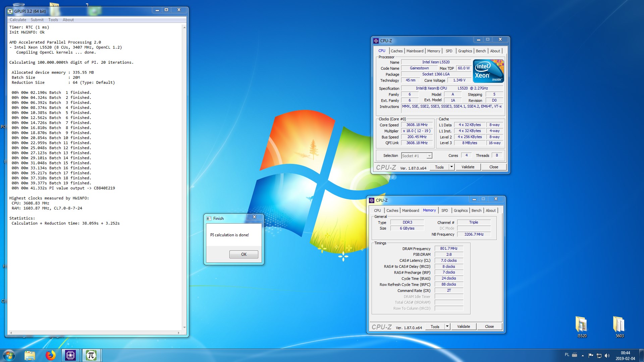The height and width of the screenshot is (362, 644).
Task: Open the Submit menu in GPUPI
Action: [37, 20]
